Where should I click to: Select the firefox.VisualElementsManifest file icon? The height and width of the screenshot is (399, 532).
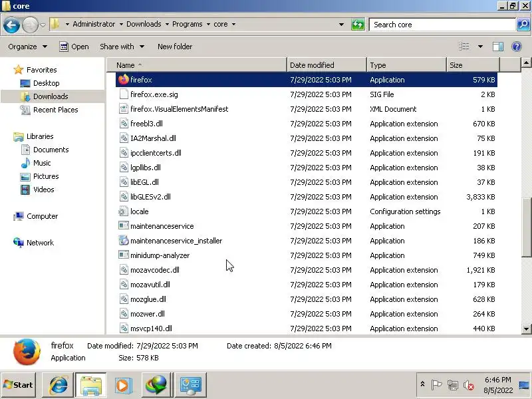click(124, 109)
